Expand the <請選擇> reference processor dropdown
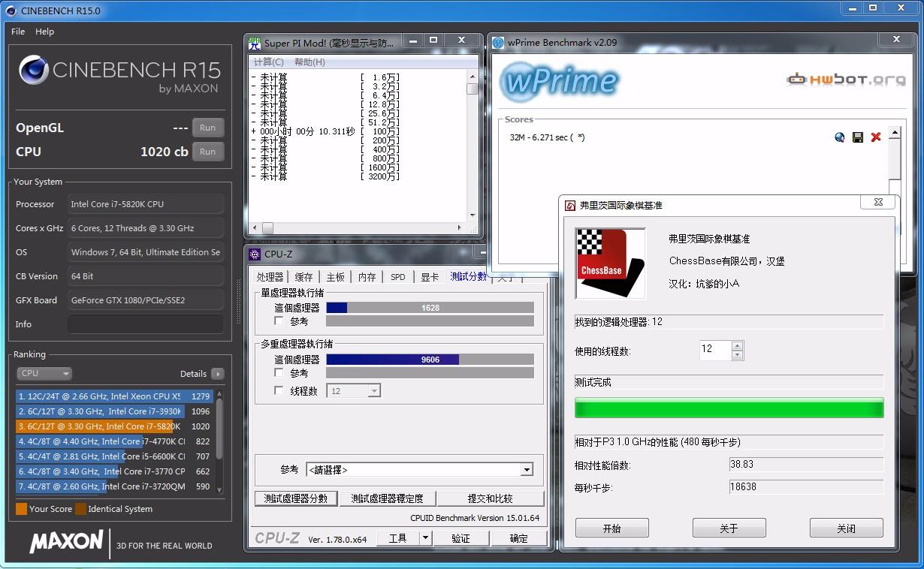The height and width of the screenshot is (569, 924). 527,470
